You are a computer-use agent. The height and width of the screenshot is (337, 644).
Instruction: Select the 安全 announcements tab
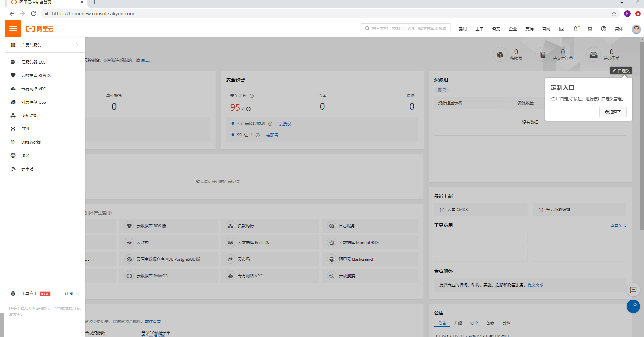coord(474,323)
